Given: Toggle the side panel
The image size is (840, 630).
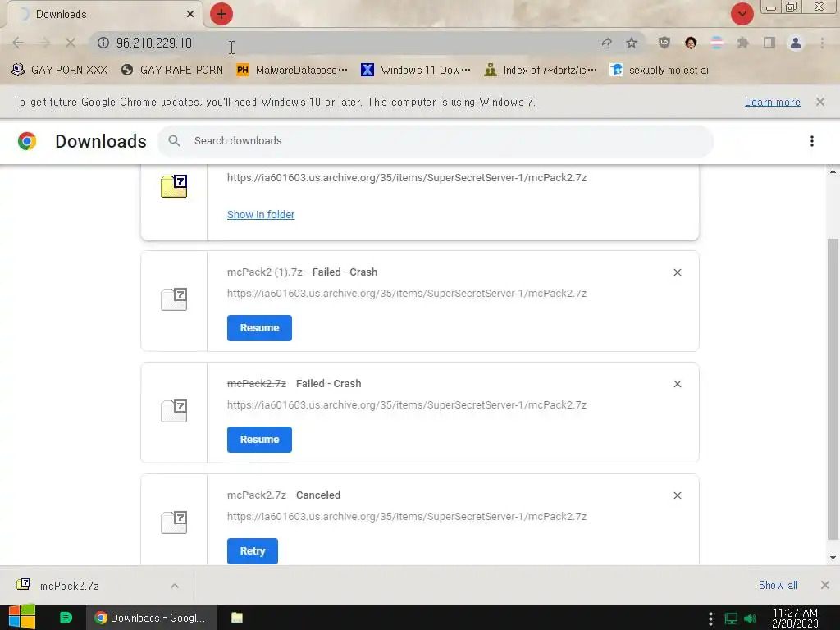Looking at the screenshot, I should coord(769,43).
